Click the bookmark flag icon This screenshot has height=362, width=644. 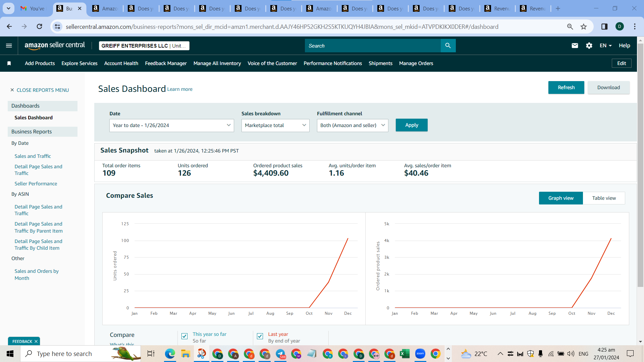[x=9, y=63]
